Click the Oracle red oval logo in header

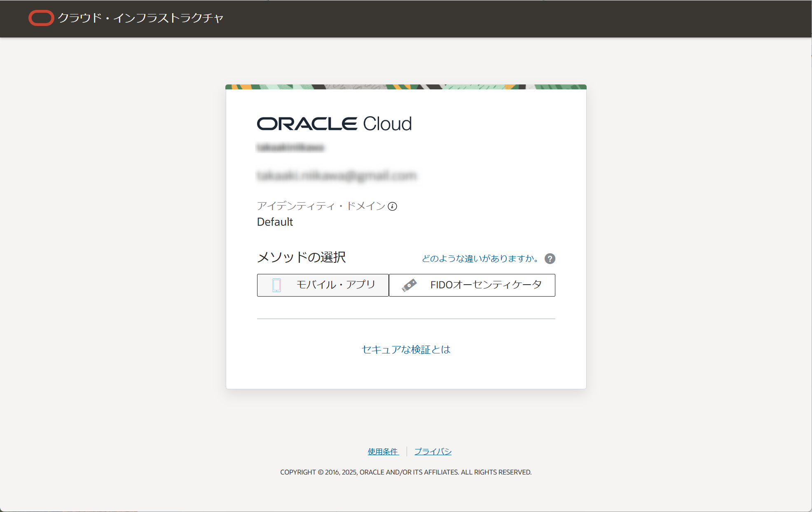pos(41,18)
